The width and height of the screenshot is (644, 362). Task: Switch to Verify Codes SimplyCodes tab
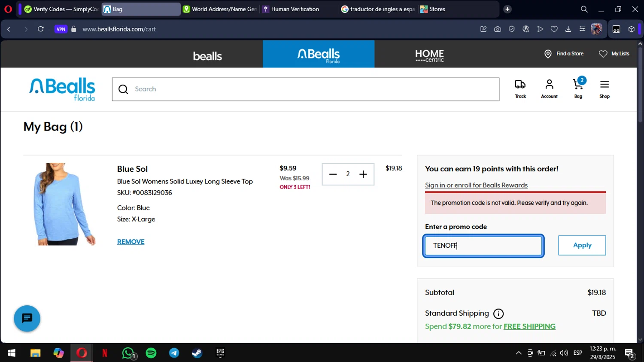coord(61,9)
